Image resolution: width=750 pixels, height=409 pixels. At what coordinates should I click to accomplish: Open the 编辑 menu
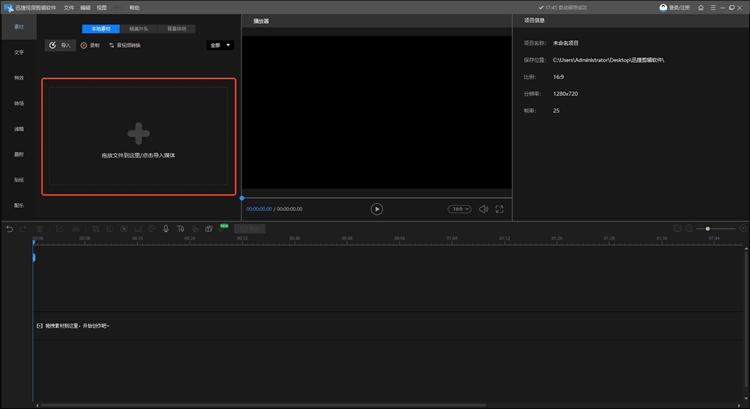[85, 7]
